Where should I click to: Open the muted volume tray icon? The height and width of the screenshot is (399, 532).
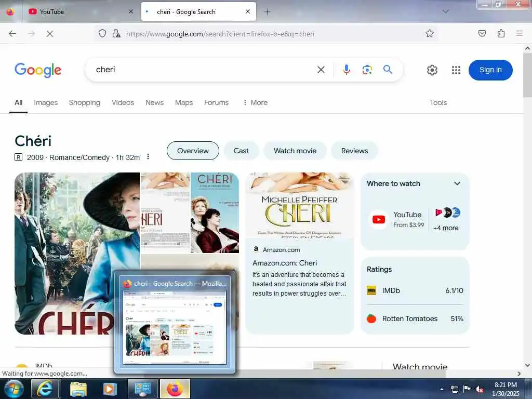pyautogui.click(x=480, y=389)
